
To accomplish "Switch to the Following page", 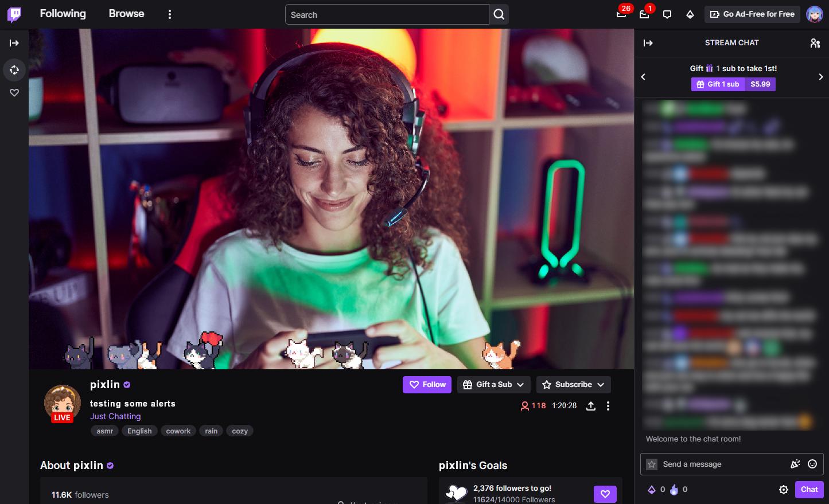I will pos(63,14).
